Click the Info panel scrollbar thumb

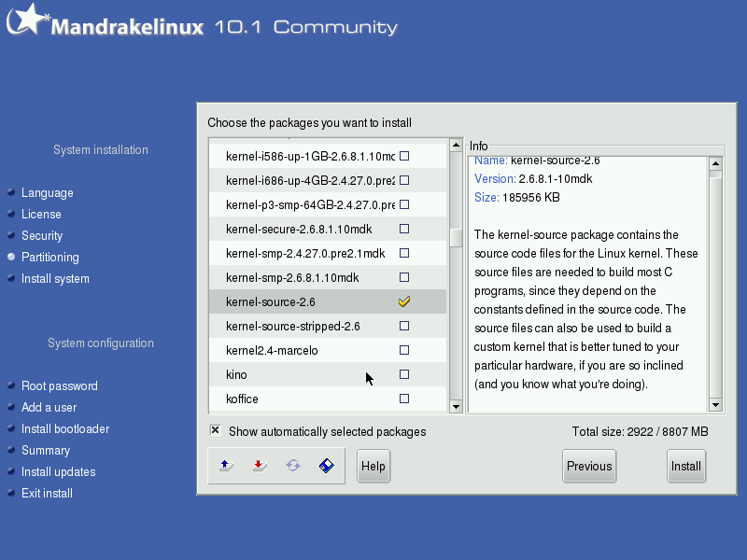point(715,175)
